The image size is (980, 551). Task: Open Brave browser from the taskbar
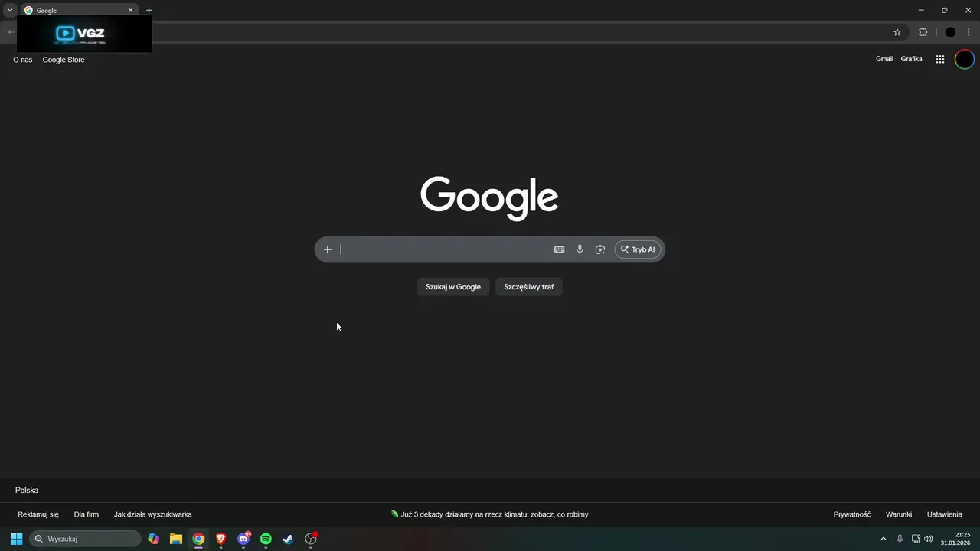click(x=221, y=539)
